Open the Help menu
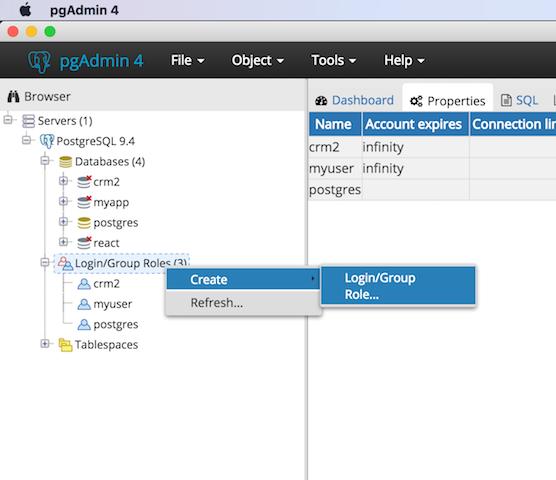The height and width of the screenshot is (480, 556). (404, 60)
